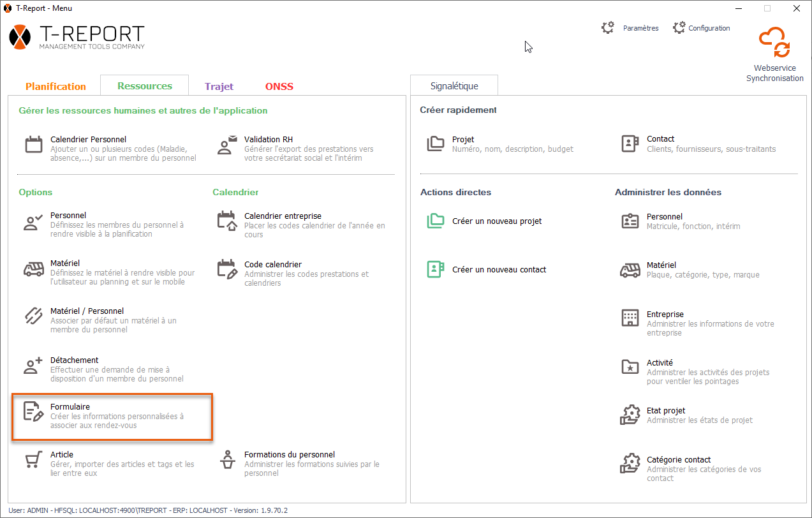Open the Matériel van icon under Options
This screenshot has height=518, width=812.
tap(34, 269)
